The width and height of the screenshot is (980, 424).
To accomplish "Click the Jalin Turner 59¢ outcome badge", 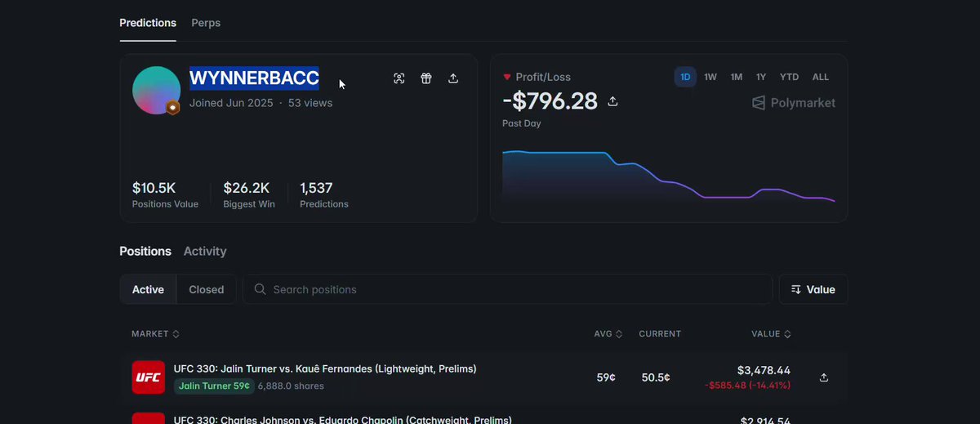I will tap(214, 386).
